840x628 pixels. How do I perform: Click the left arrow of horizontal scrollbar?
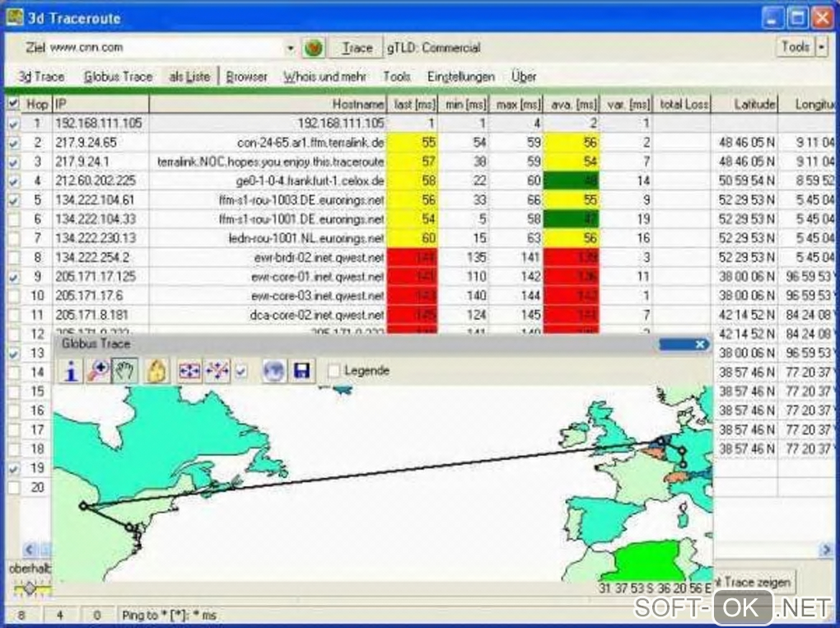(x=30, y=549)
